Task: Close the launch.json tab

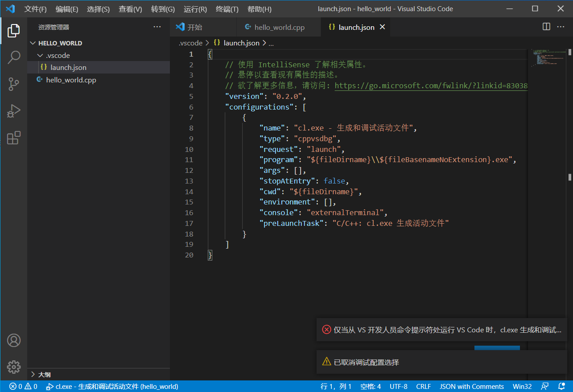Action: 382,27
